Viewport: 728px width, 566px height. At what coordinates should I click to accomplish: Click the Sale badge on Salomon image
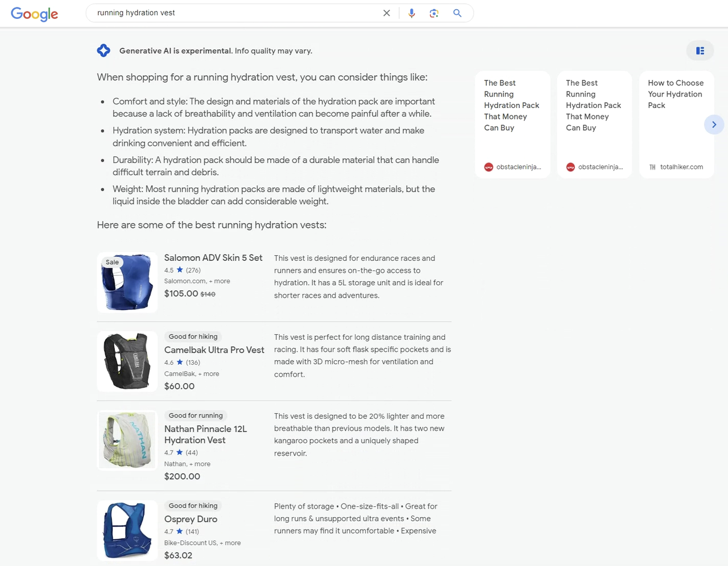(112, 262)
